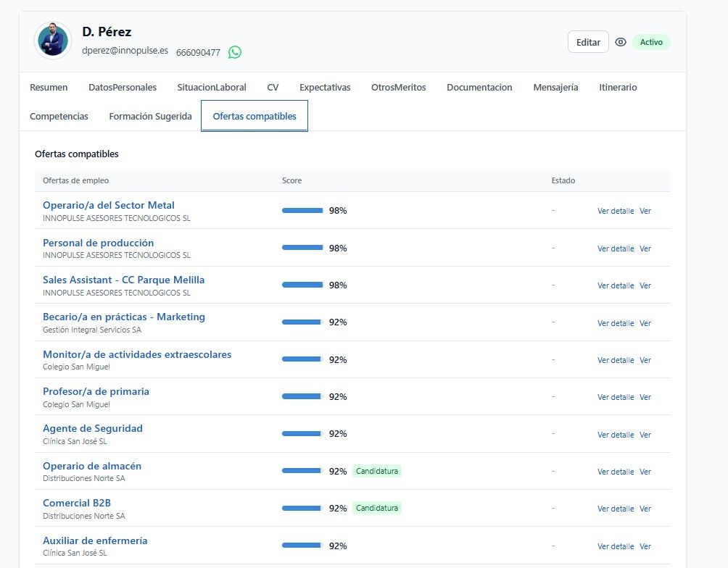Open Monitor/a de actividades extraescolares offer
Image resolution: width=728 pixels, height=568 pixels.
137,354
